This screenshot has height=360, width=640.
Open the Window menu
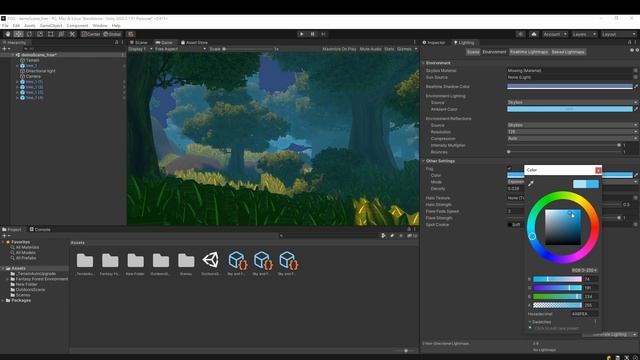100,26
